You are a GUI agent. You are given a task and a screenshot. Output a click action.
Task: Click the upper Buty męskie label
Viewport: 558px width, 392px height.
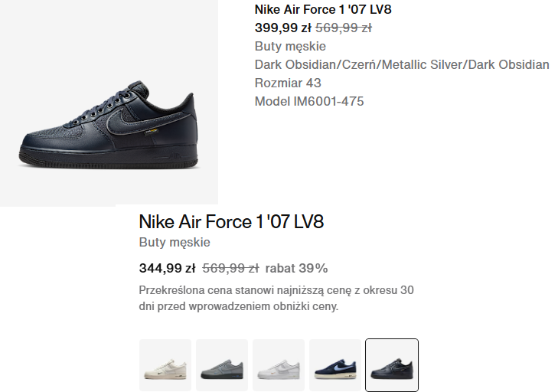click(x=290, y=47)
